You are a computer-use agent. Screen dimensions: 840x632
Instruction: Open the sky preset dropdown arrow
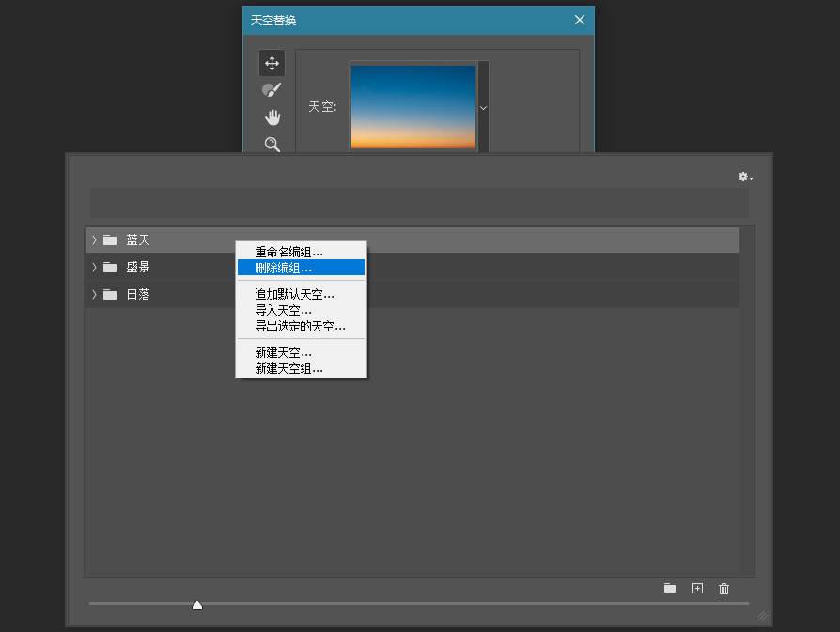coord(483,108)
